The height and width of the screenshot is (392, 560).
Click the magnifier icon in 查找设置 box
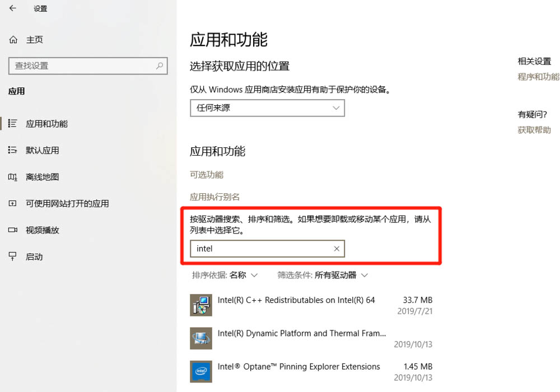[159, 66]
